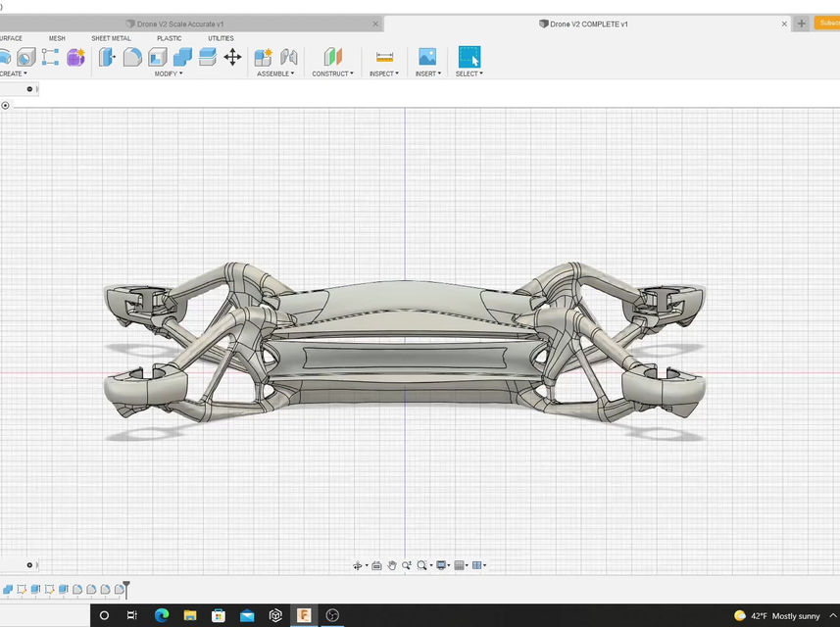Screen dimensions: 840x627
Task: Activate the Select tool icon
Action: 469,57
